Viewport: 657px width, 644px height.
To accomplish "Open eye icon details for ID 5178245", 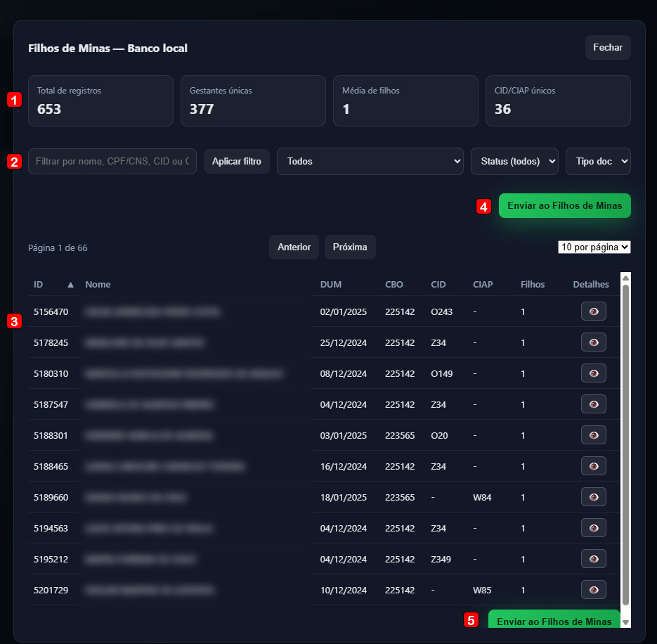I will click(593, 342).
